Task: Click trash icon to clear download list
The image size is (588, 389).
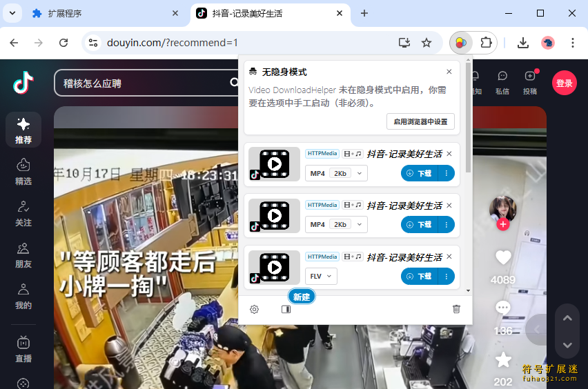Action: coord(456,309)
